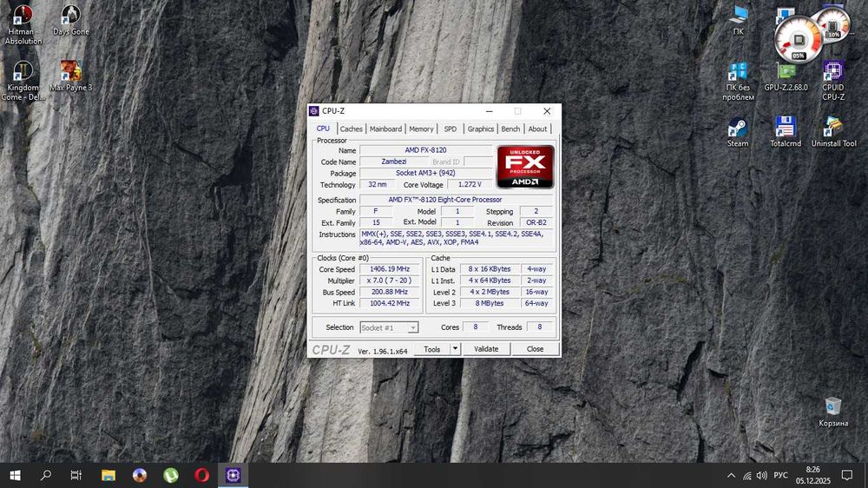Click the Package value Socket AM3+ (942)
The image size is (868, 488).
(x=425, y=174)
